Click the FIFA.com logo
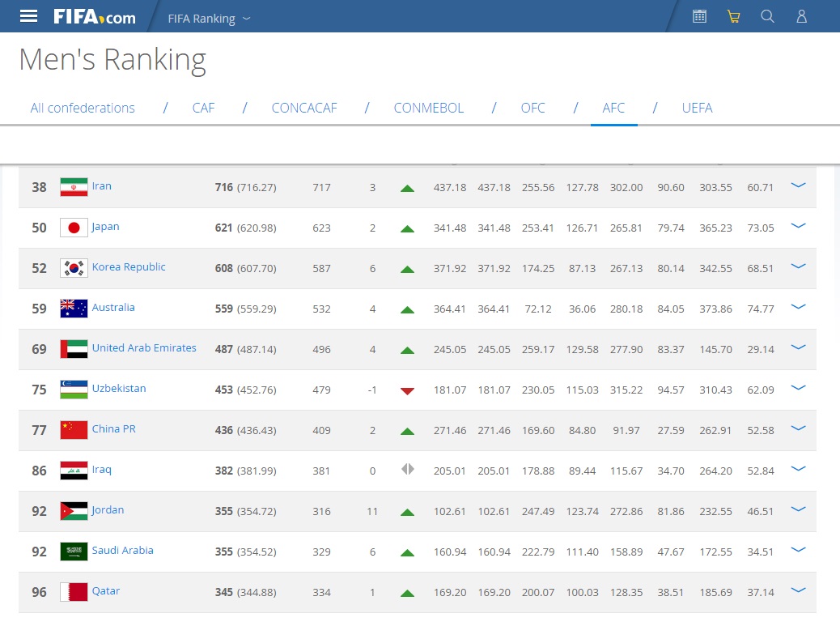 (95, 16)
